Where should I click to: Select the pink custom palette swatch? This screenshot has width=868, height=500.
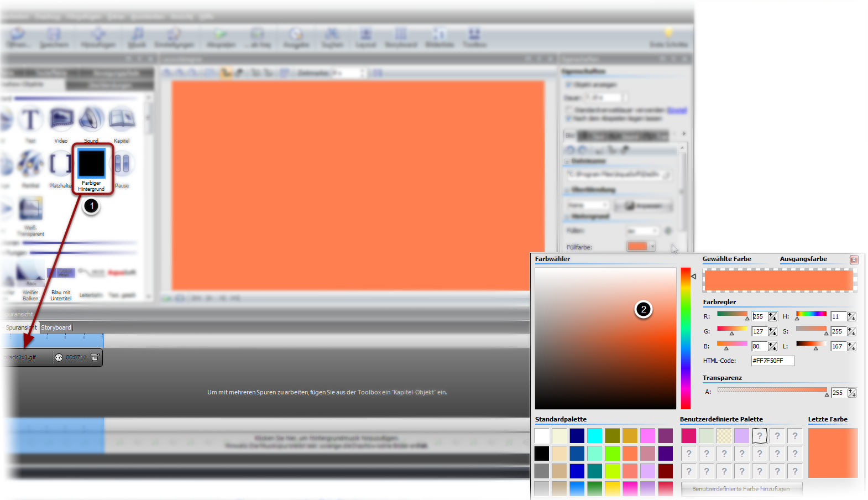point(688,435)
